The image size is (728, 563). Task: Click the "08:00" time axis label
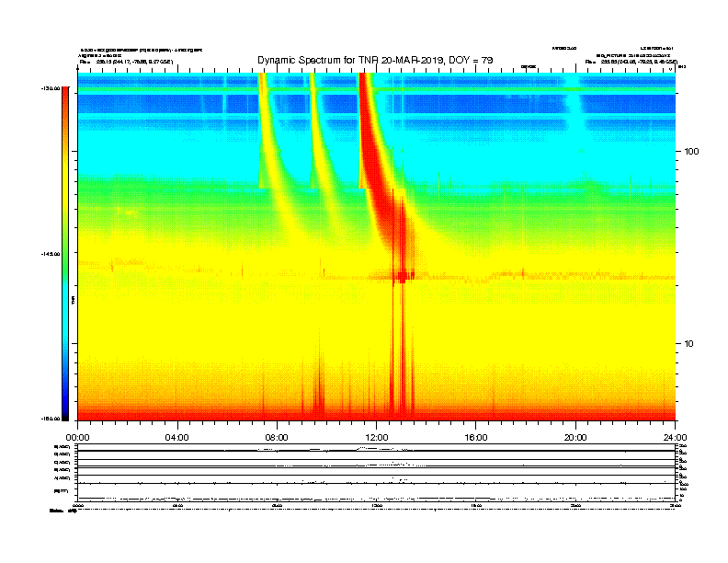(x=277, y=438)
